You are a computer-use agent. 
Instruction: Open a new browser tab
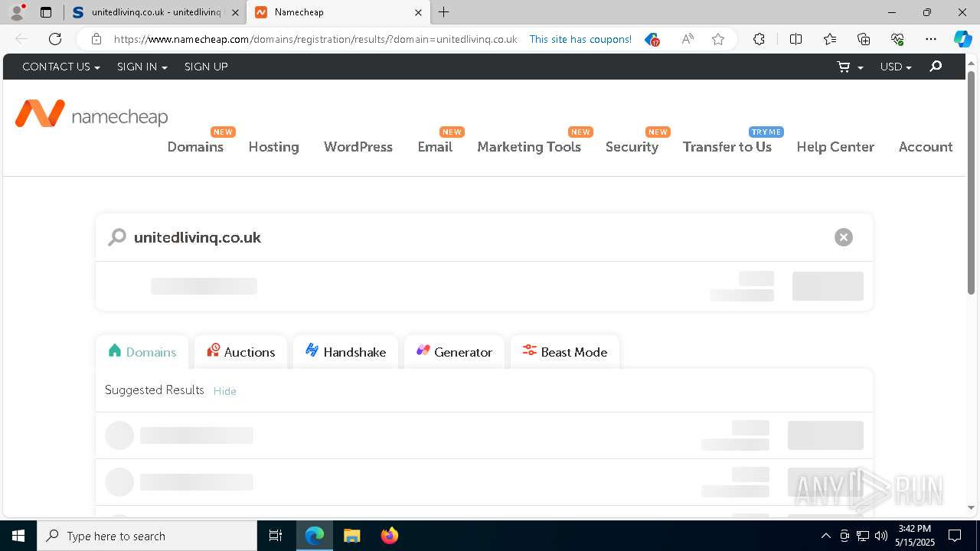(444, 12)
